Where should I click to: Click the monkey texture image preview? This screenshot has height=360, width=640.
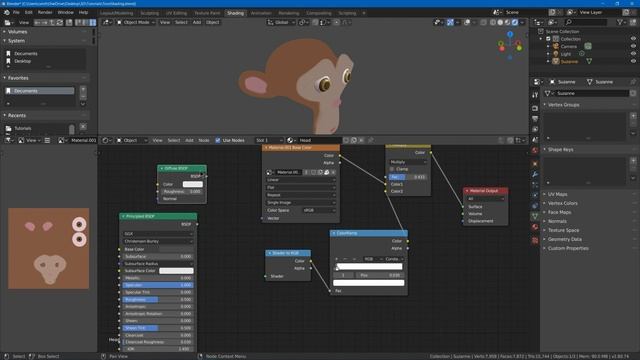(x=49, y=249)
